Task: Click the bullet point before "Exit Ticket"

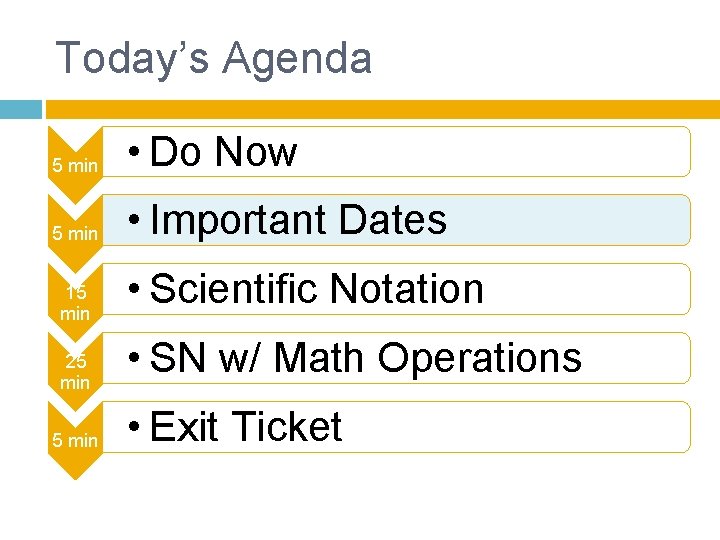Action: point(134,428)
